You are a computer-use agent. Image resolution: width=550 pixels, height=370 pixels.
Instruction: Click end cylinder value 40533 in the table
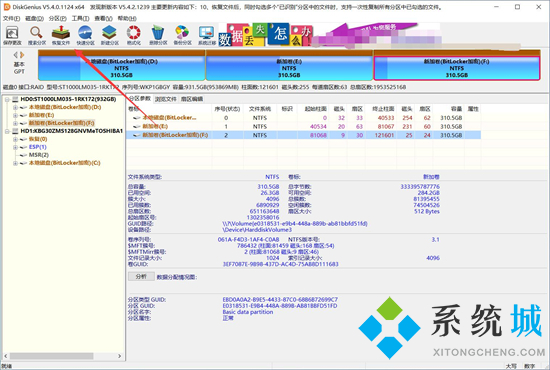coord(386,118)
